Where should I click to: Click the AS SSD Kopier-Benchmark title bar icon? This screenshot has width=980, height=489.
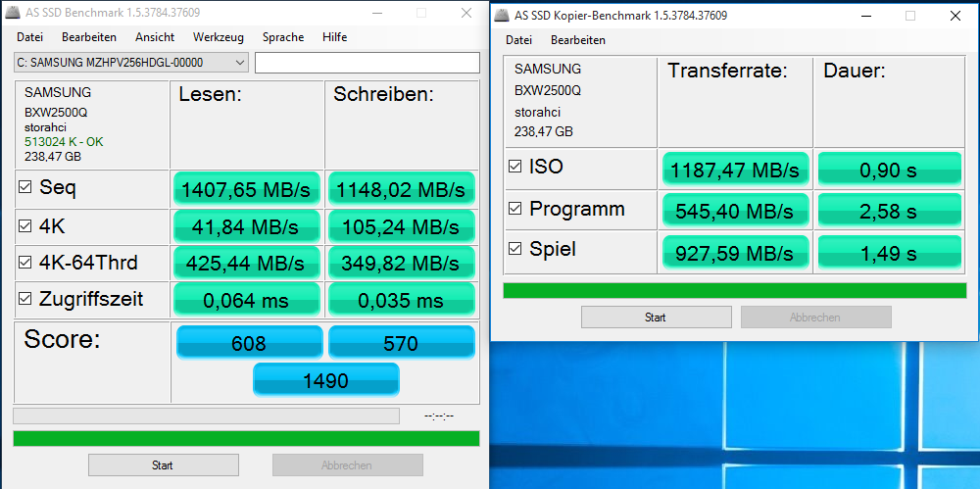coord(500,16)
